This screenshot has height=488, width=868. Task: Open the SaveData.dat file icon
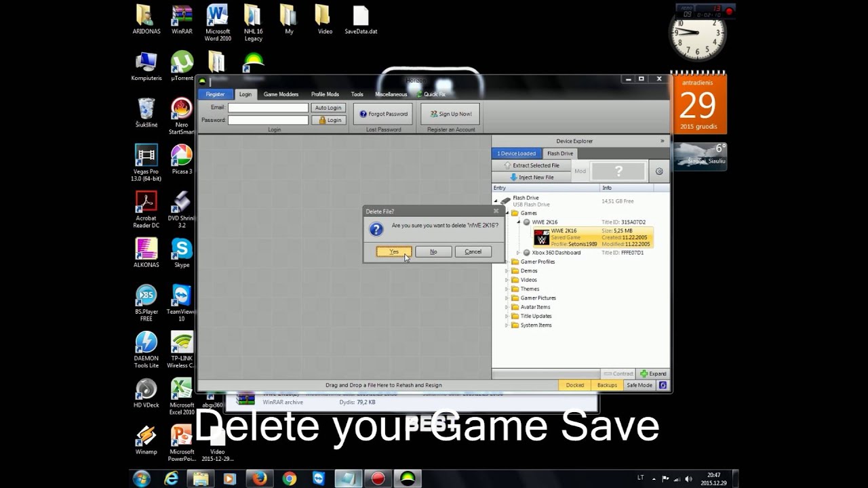(361, 20)
